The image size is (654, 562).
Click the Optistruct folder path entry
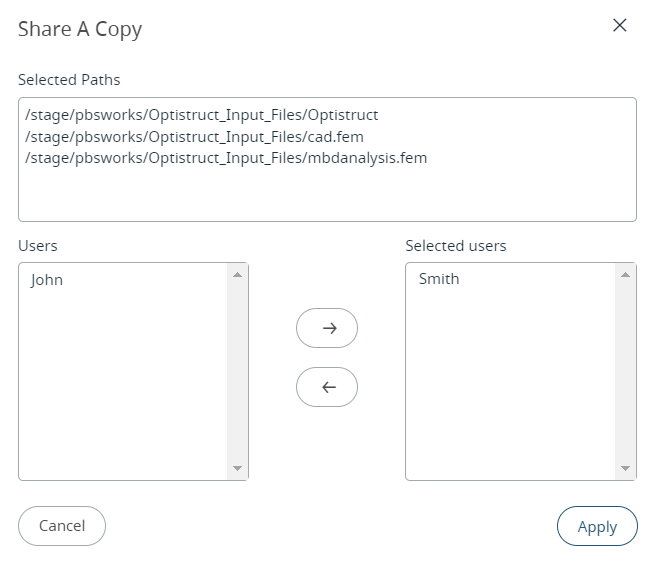[202, 115]
